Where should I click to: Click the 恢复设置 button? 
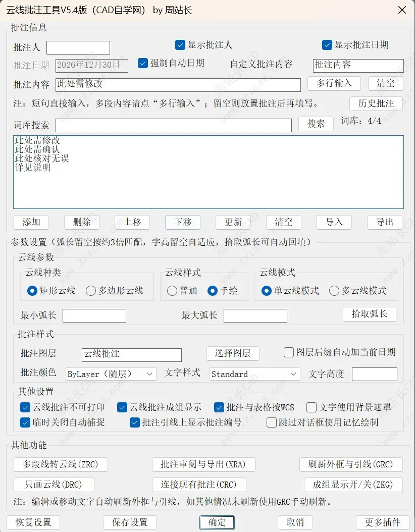[x=33, y=522]
